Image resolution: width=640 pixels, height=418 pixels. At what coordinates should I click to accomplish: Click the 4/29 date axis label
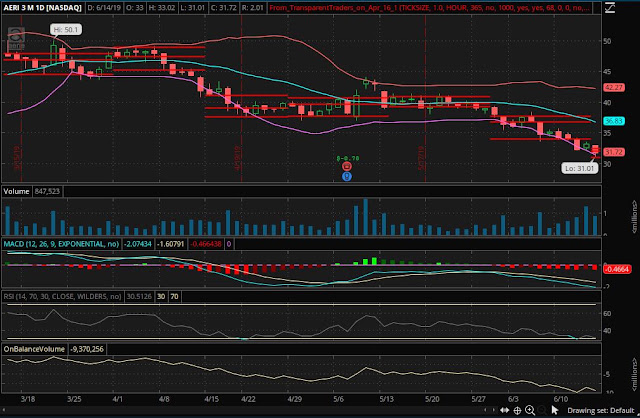click(x=294, y=399)
